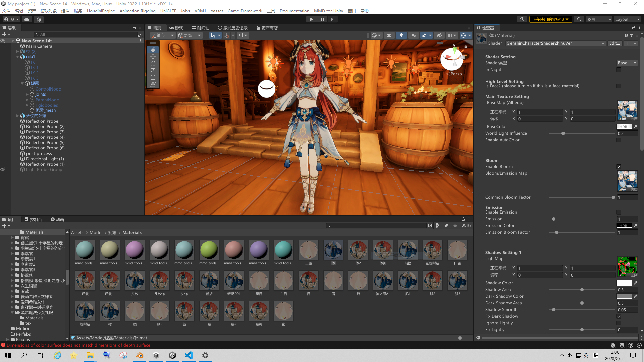Expand the 天使的馈赠 object

coord(18,116)
